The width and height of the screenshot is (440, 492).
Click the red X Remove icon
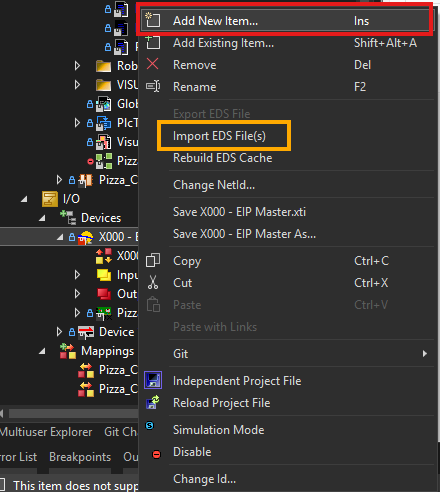(x=153, y=64)
